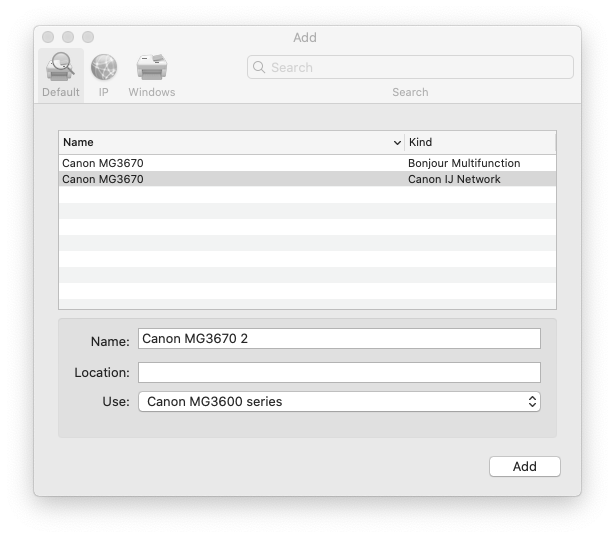Minimize the Add printer window

click(x=68, y=37)
